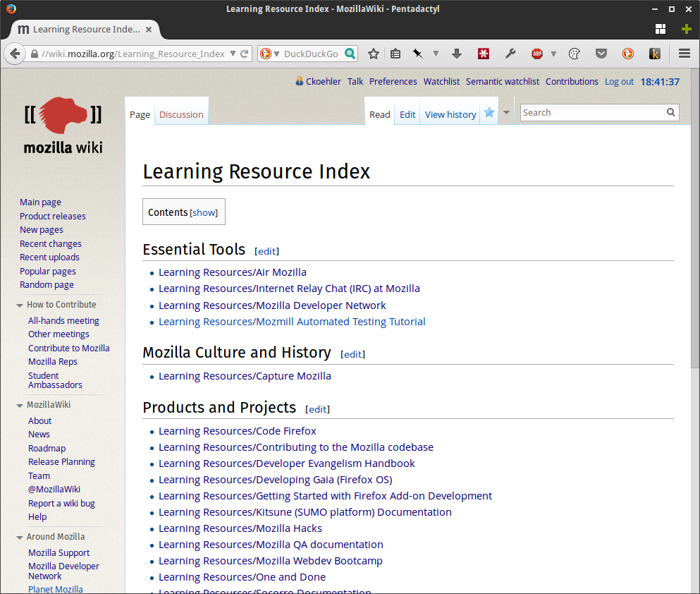Open the wrench developer tools icon

coord(510,54)
